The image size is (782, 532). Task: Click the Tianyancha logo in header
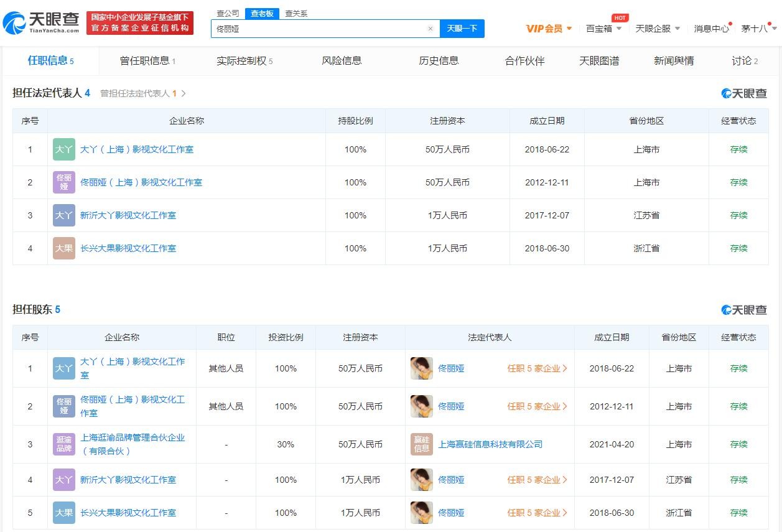point(41,23)
